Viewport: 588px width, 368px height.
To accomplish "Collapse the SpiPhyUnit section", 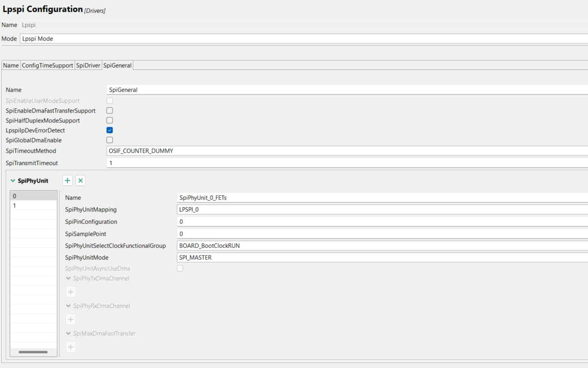I will tap(12, 180).
